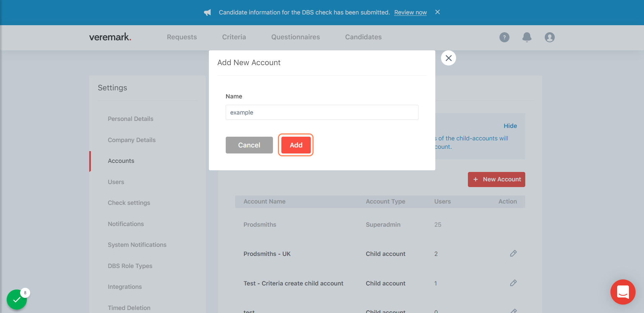Screen dimensions: 644x313
Task: Open DBS Role Types settings
Action: [130, 266]
